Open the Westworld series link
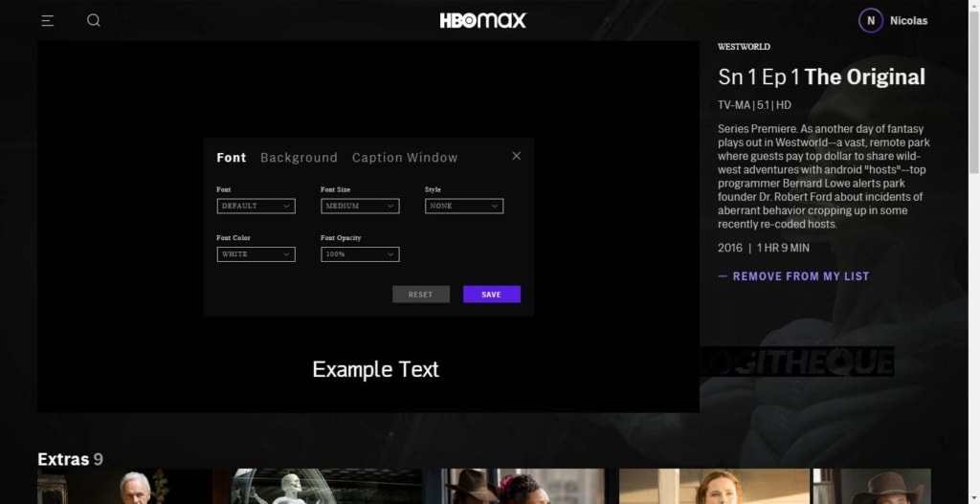 tap(744, 47)
